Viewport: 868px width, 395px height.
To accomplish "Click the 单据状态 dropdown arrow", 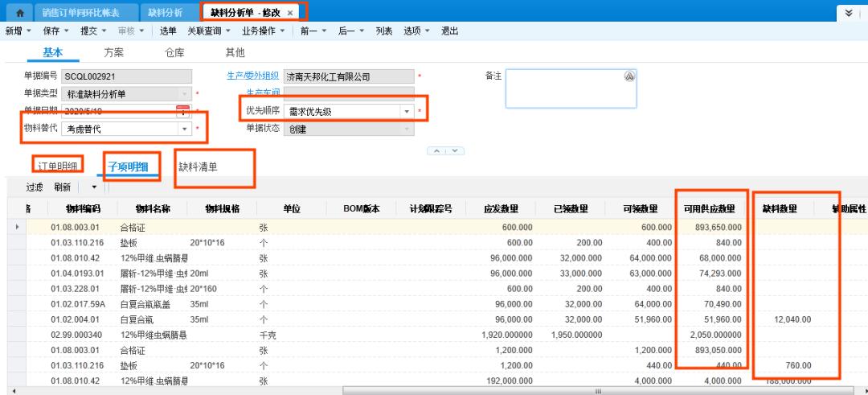I will [407, 129].
